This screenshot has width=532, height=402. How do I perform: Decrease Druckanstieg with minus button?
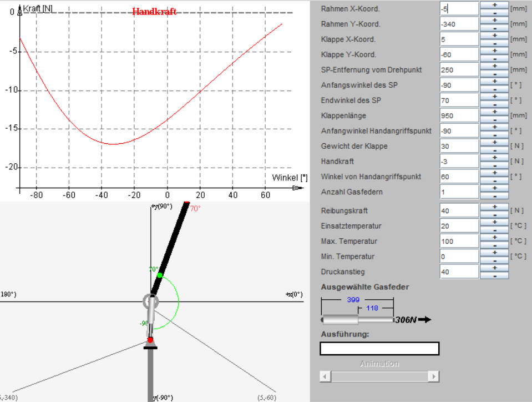pos(494,275)
